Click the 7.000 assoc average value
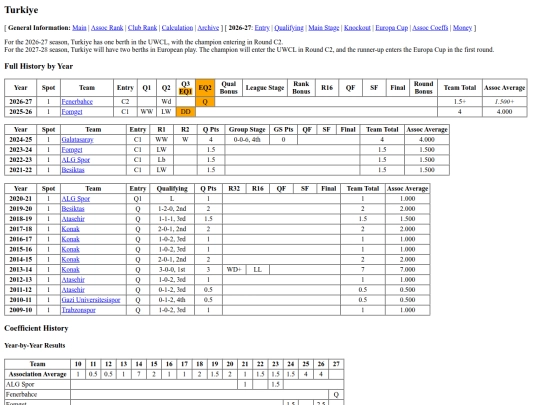The height and width of the screenshot is (405, 540). point(407,269)
